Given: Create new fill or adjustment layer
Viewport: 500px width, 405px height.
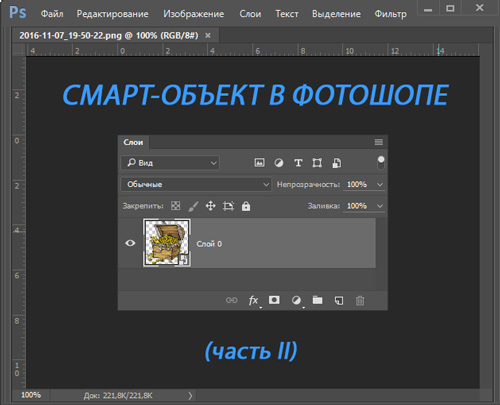Looking at the screenshot, I should pos(296,300).
